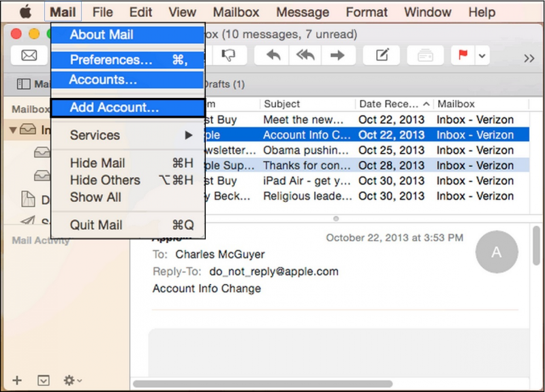Choose Preferences… from Mail menu

coord(127,60)
